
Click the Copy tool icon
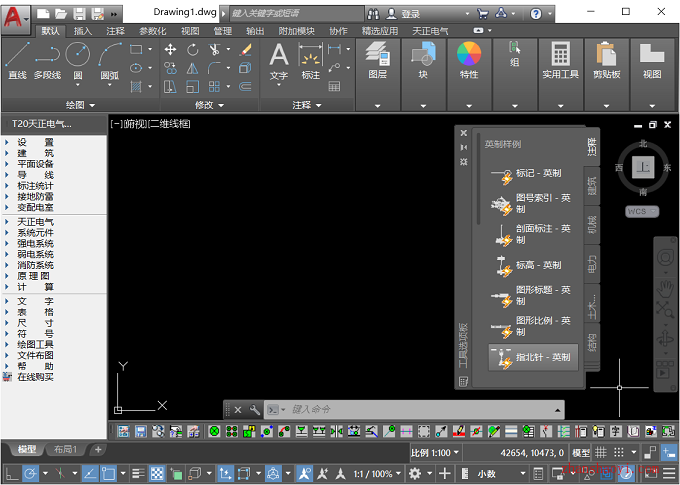click(x=170, y=68)
